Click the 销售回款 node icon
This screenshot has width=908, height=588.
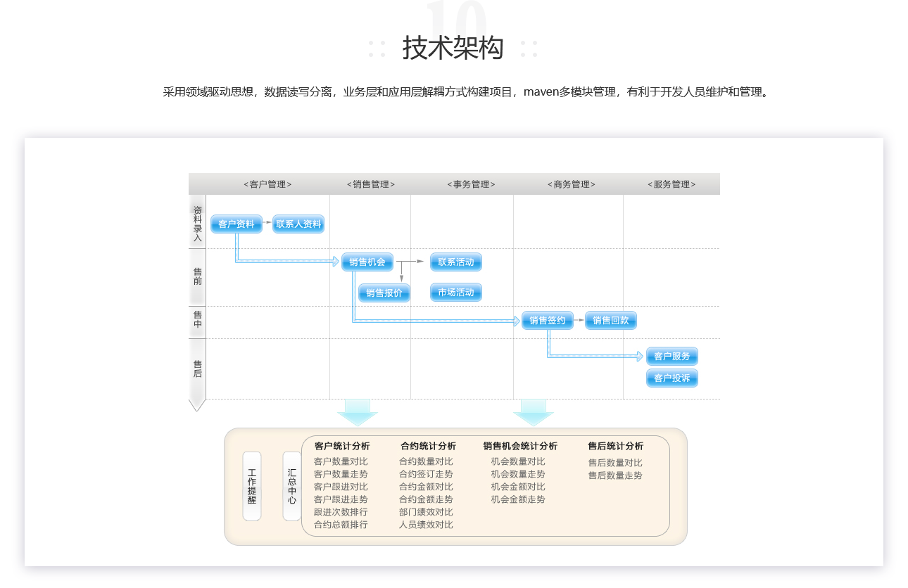[610, 320]
